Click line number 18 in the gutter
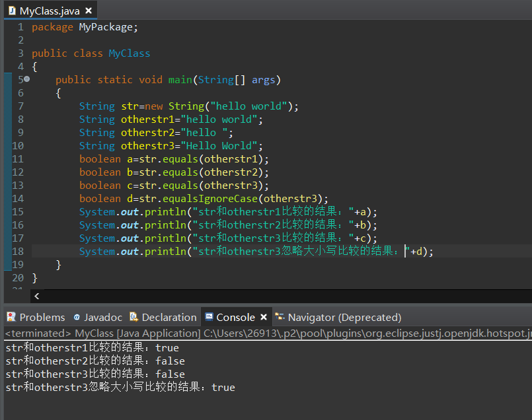This screenshot has width=532, height=420. 18,251
